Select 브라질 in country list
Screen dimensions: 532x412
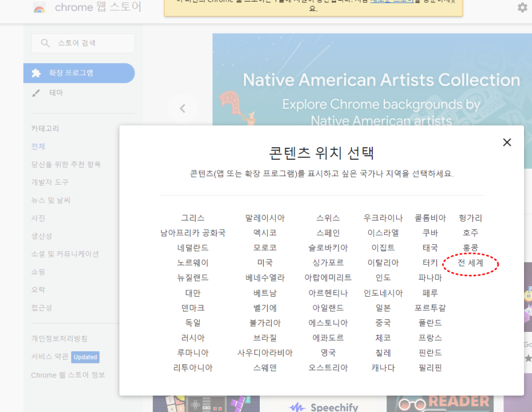coord(265,338)
